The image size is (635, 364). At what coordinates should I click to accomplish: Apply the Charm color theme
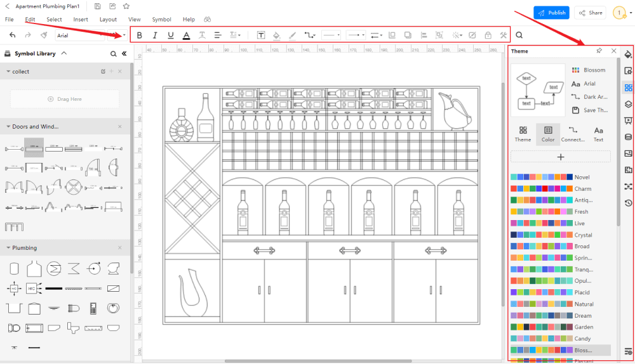[x=582, y=189]
